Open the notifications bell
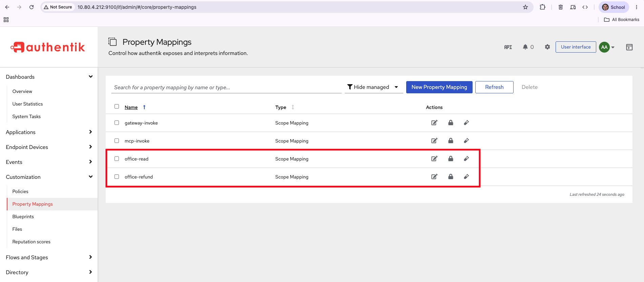The image size is (644, 282). point(525,47)
